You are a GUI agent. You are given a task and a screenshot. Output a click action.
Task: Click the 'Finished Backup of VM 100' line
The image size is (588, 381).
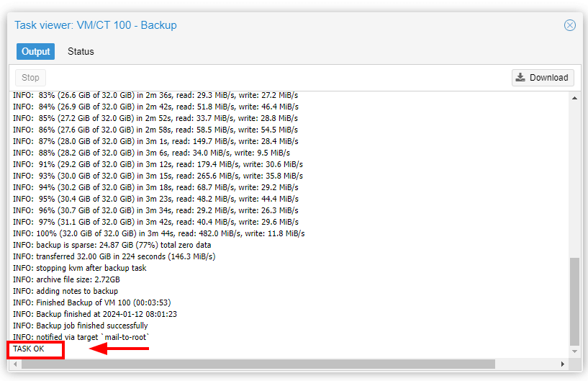point(91,302)
